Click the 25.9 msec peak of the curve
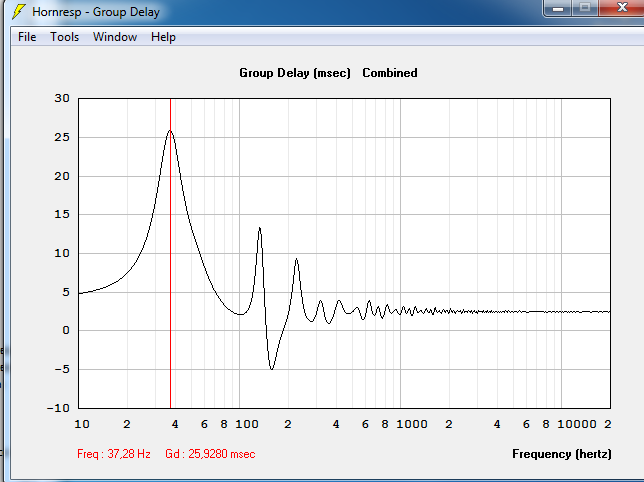This screenshot has height=482, width=644. coord(170,131)
